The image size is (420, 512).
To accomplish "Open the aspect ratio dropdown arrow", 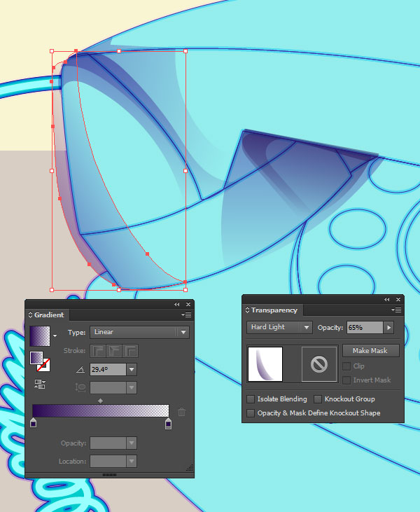I will [132, 387].
